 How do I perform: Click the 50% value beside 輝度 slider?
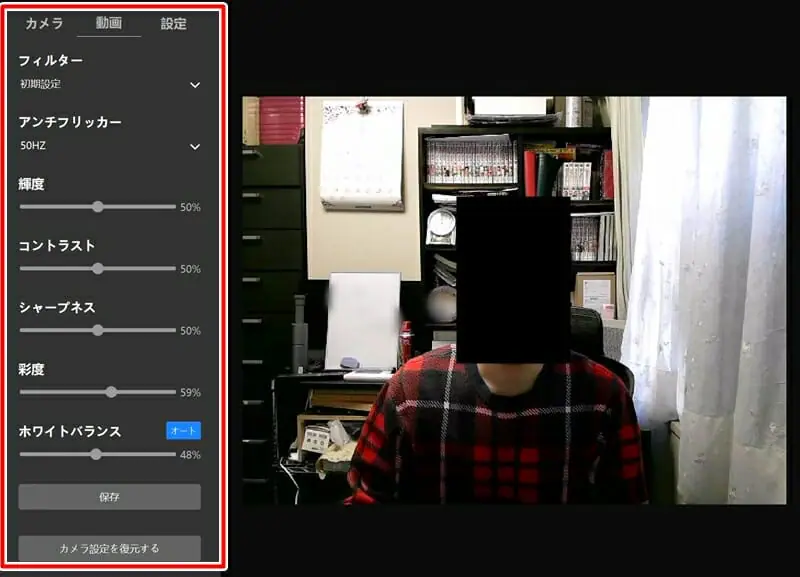[x=190, y=208]
